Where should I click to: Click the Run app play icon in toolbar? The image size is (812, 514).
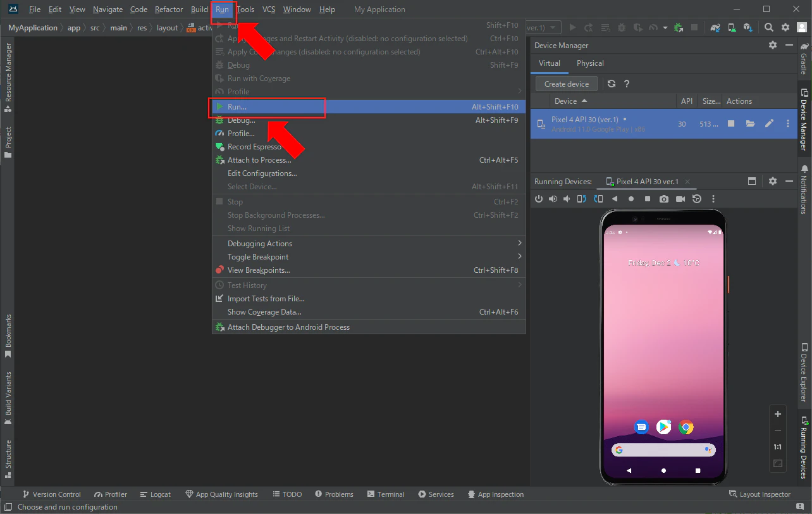click(573, 28)
